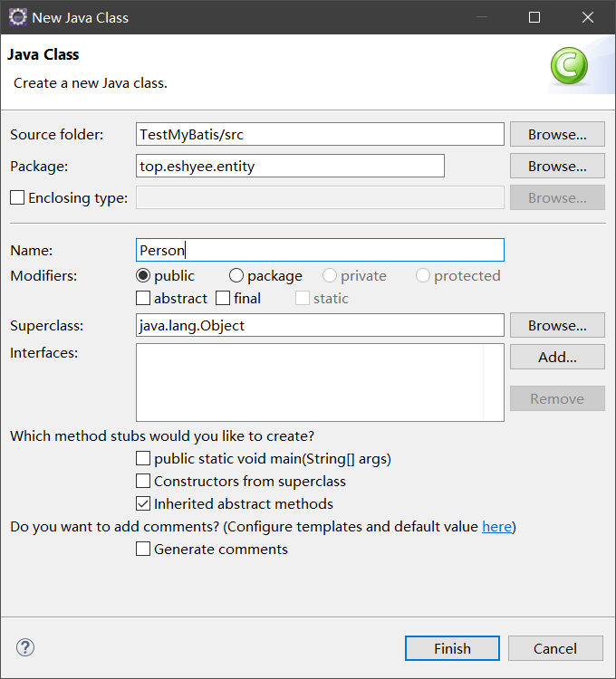Click the Enclosing type text field
This screenshot has width=616, height=679.
320,197
